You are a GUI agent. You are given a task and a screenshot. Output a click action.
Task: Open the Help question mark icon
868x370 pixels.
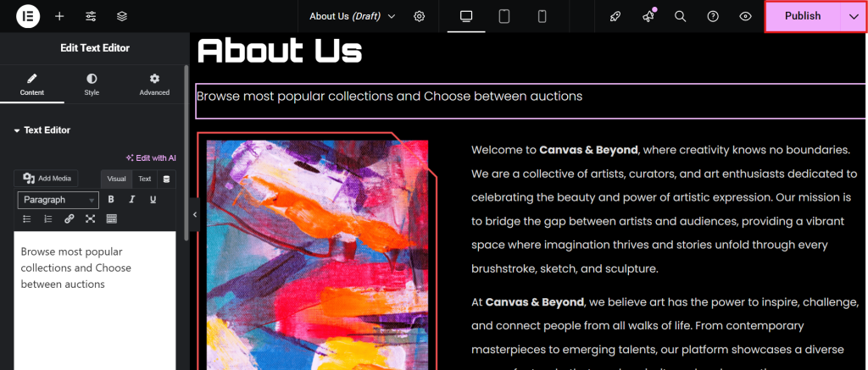coord(713,16)
